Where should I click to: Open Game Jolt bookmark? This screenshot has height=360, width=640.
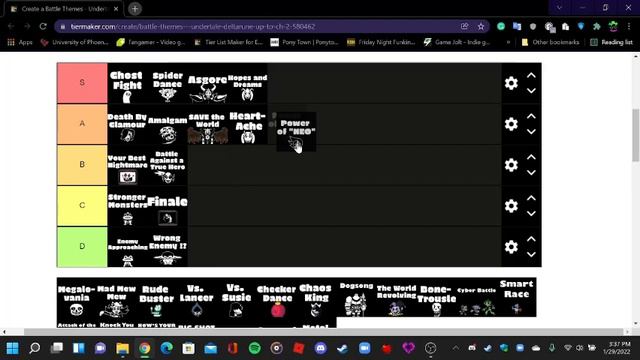(x=456, y=42)
